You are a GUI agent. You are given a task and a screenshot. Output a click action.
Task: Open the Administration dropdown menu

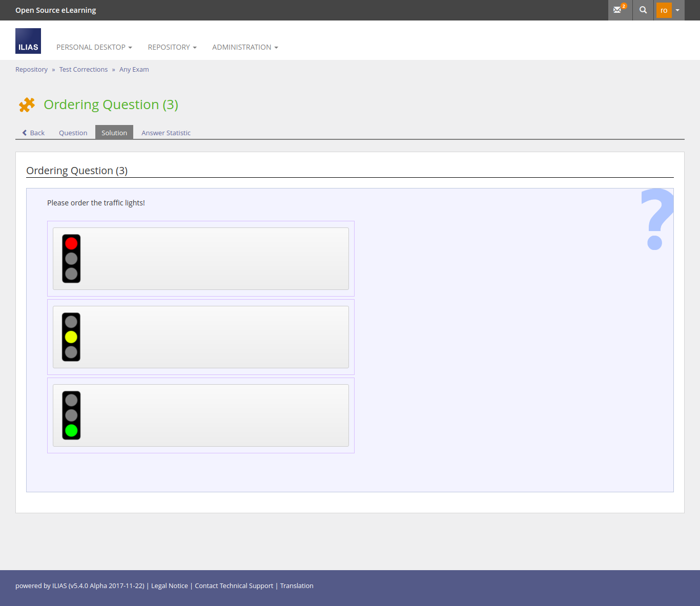(x=245, y=47)
